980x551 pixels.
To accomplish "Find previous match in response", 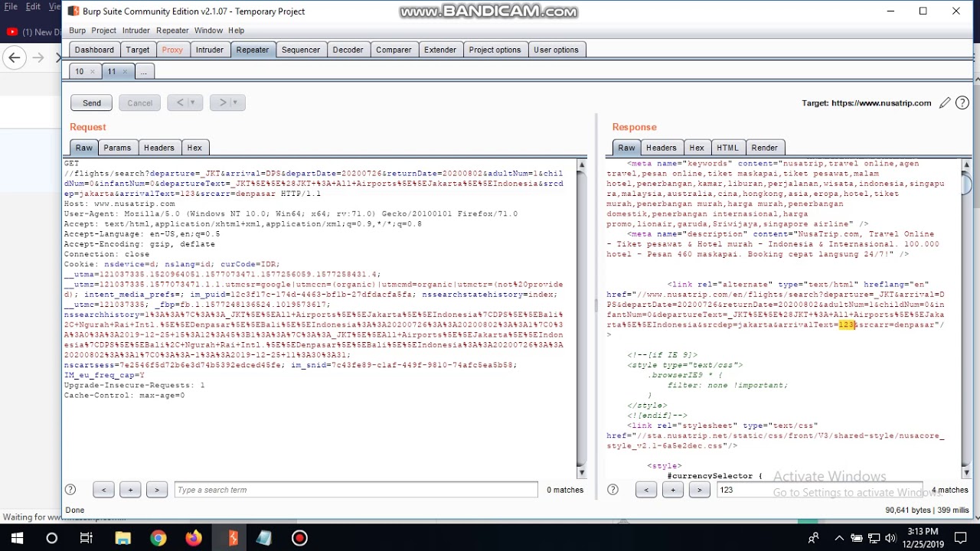I will [646, 490].
